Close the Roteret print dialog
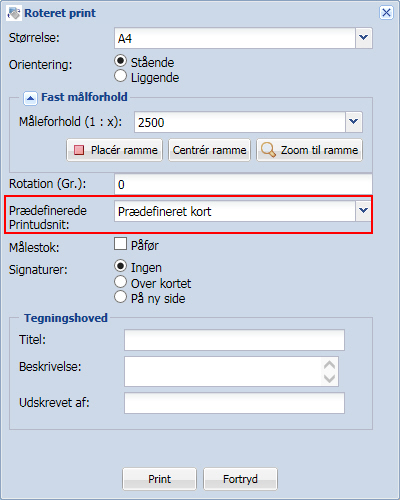The image size is (400, 500). (386, 13)
